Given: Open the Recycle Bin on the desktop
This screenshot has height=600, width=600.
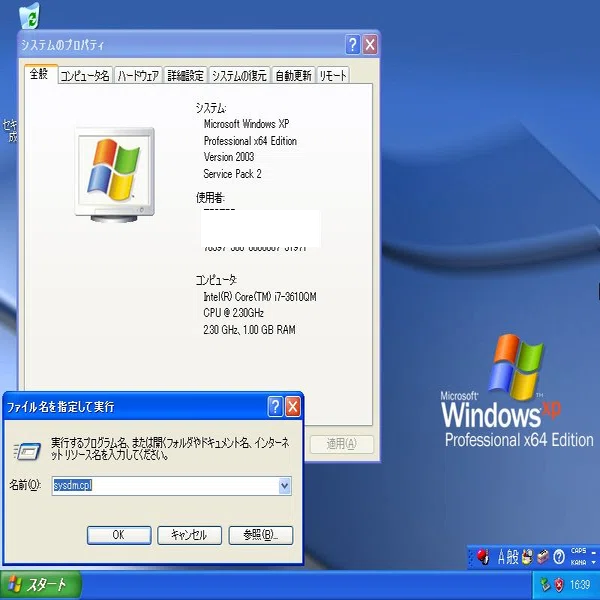Looking at the screenshot, I should [30, 15].
